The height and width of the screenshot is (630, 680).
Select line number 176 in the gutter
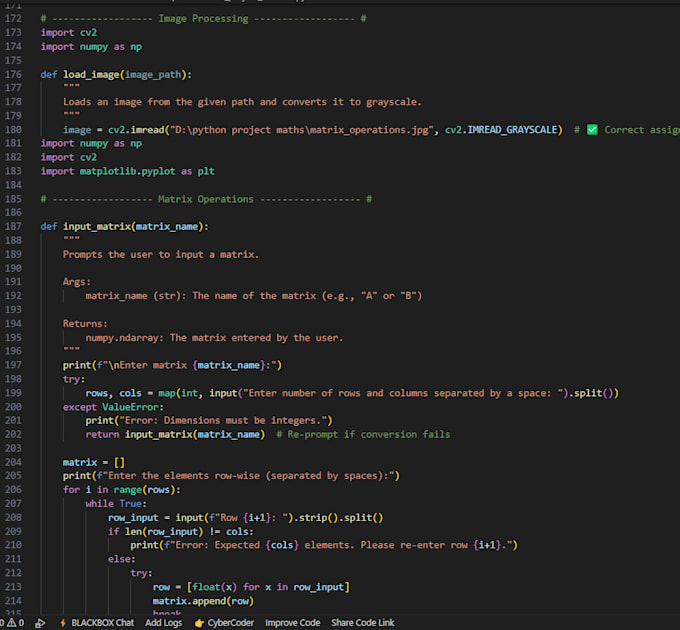tap(13, 74)
